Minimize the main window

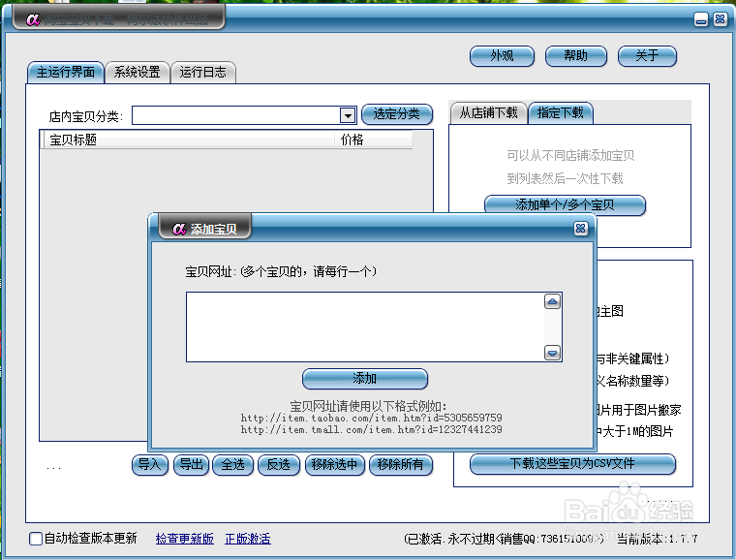[x=701, y=19]
